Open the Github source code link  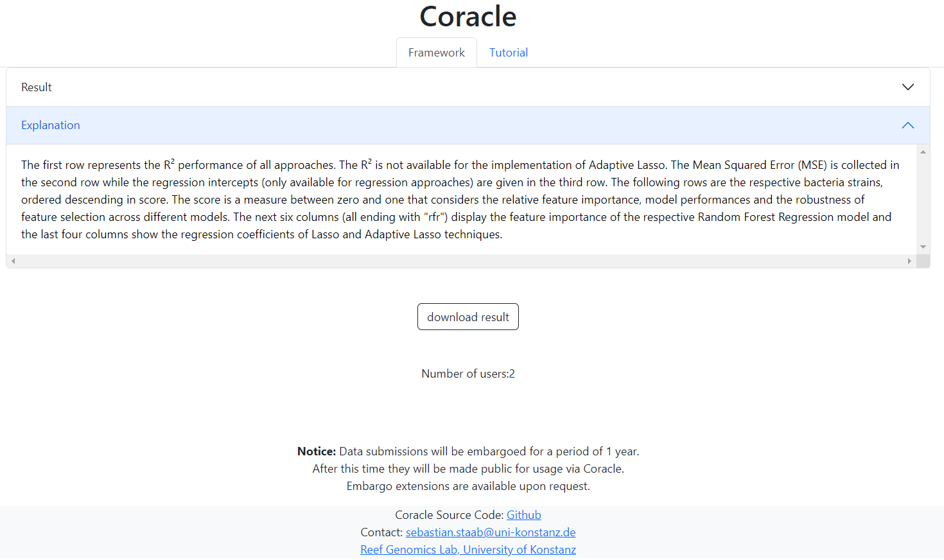tap(524, 515)
